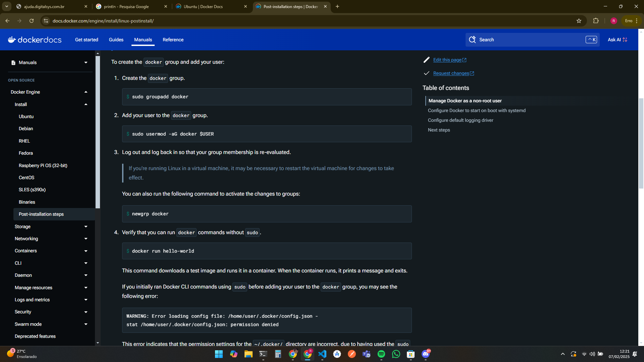Launch Visual Studio Code from the taskbar
The image size is (644, 362).
(322, 354)
